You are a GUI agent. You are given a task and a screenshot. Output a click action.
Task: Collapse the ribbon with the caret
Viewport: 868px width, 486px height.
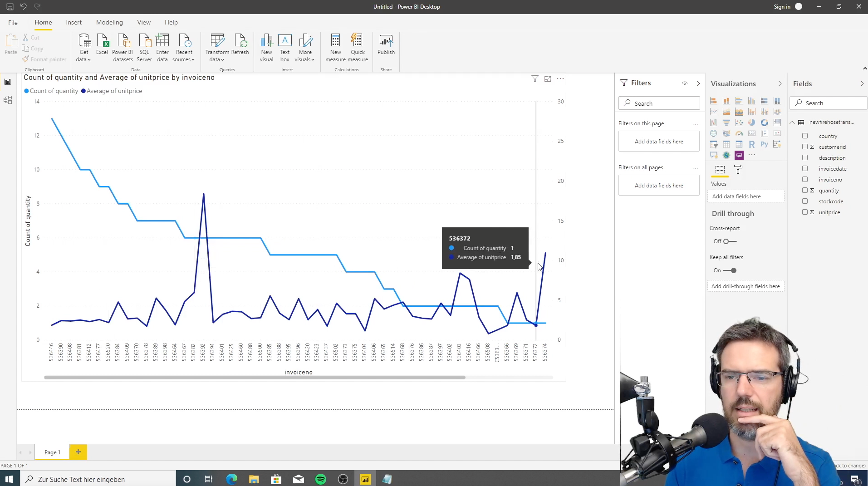pos(864,69)
